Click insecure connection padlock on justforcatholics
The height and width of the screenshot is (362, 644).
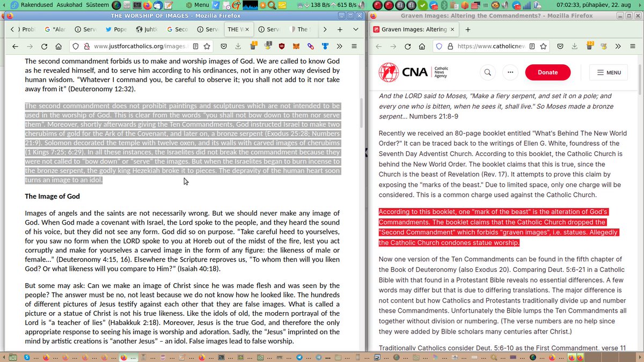tap(86, 46)
